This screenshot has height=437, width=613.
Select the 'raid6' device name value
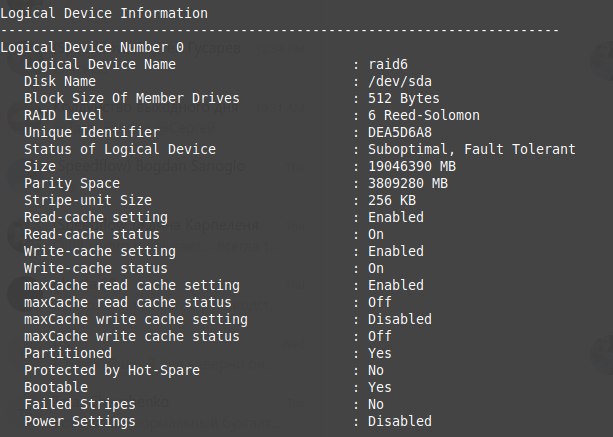coord(388,64)
